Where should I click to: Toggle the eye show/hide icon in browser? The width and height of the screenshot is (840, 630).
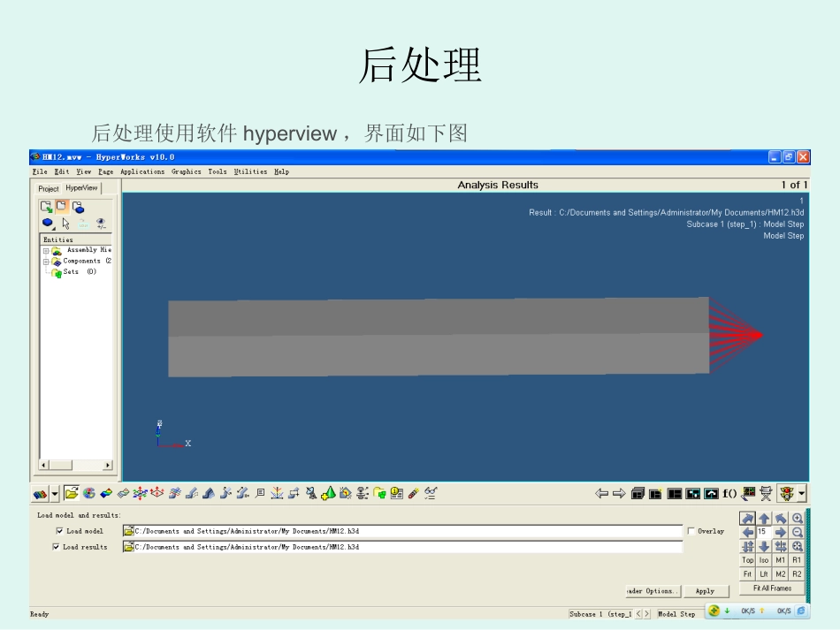[x=101, y=224]
